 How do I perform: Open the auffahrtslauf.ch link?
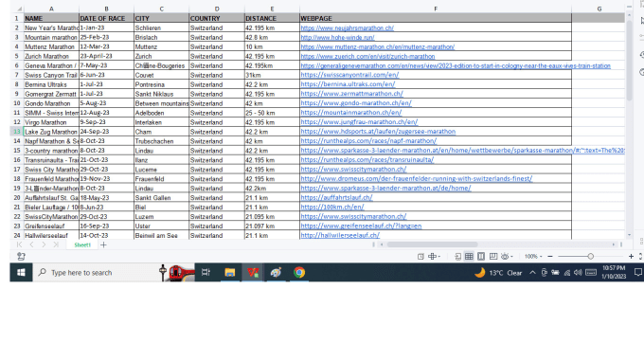point(336,198)
